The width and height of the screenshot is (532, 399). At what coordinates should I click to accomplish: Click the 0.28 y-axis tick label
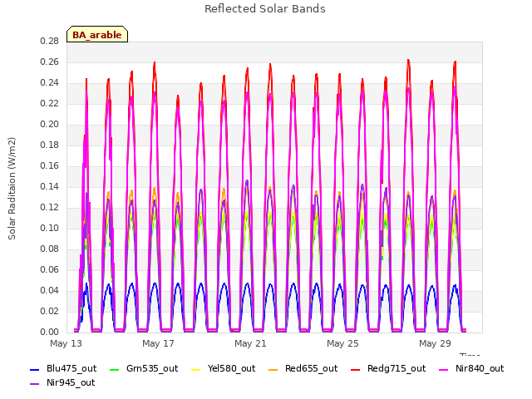(50, 42)
